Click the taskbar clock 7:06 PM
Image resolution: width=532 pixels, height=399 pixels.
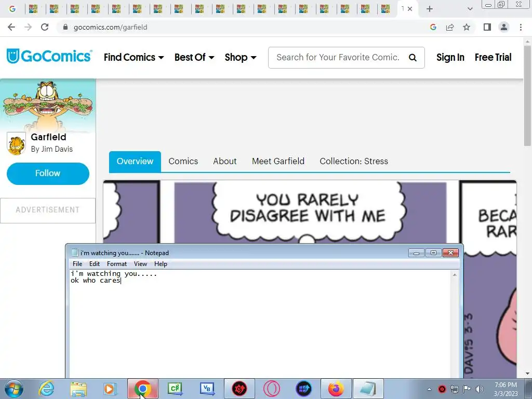(x=506, y=385)
